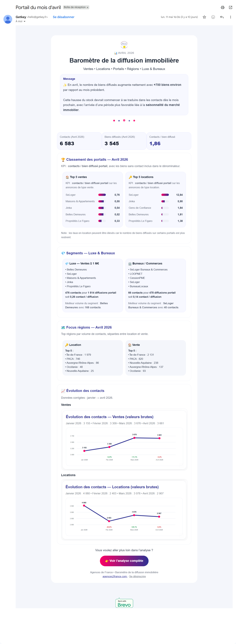Click the sender avatar picture

click(8, 19)
